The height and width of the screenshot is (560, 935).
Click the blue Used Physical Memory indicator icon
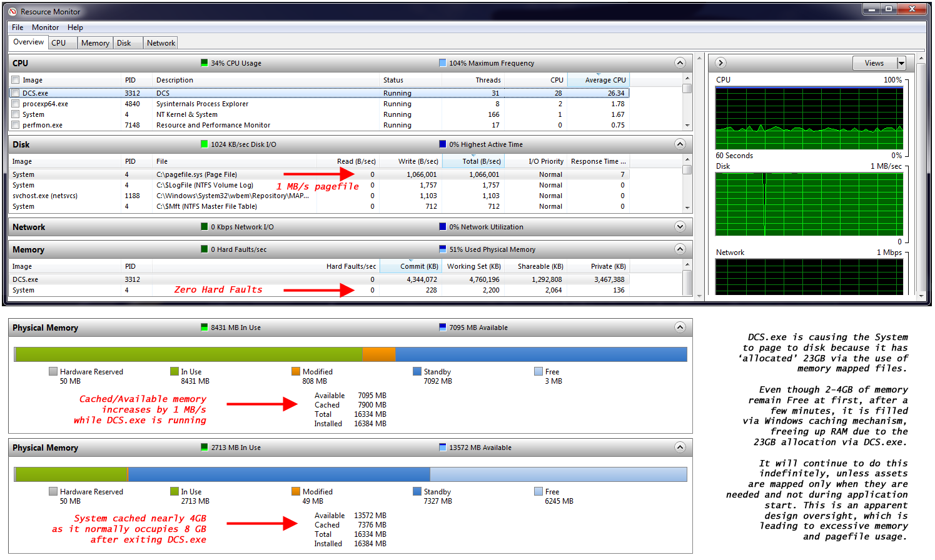pyautogui.click(x=443, y=249)
